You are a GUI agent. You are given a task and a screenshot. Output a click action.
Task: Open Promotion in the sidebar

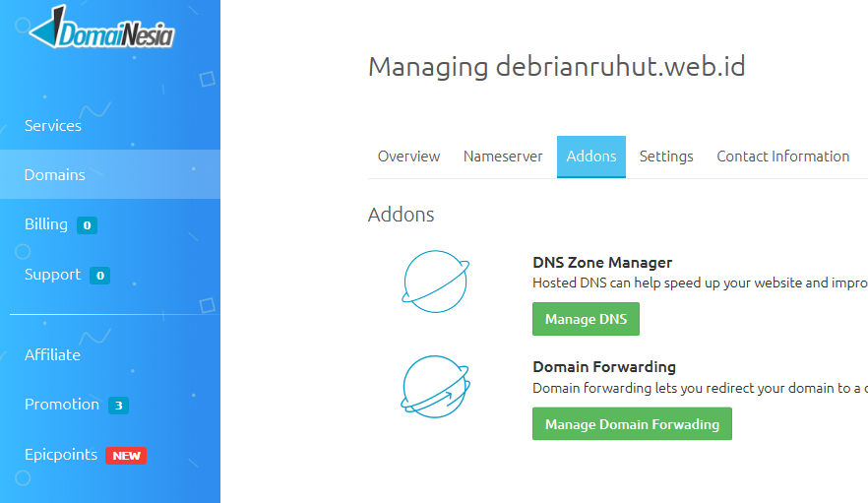(62, 405)
